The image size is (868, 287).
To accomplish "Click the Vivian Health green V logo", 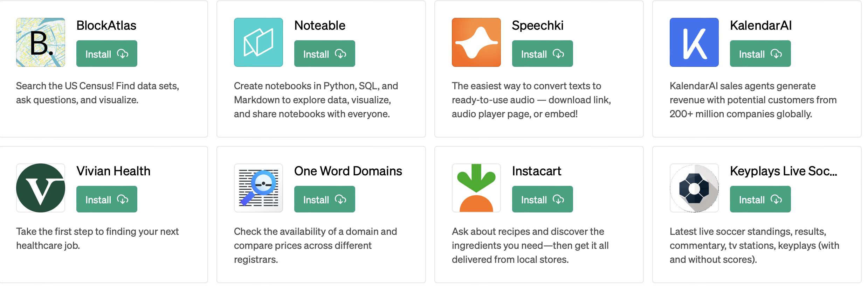I will [x=41, y=188].
